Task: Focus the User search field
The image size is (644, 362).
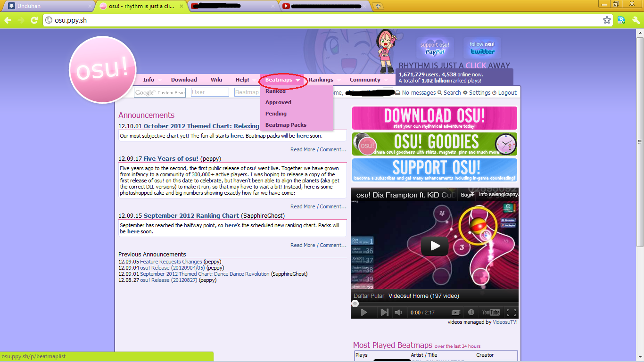Action: click(210, 92)
